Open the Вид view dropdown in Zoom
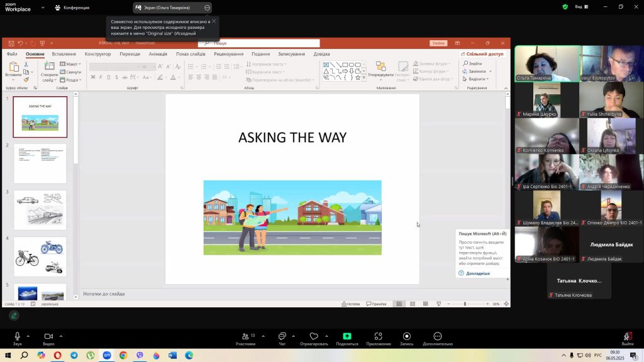 [x=581, y=7]
